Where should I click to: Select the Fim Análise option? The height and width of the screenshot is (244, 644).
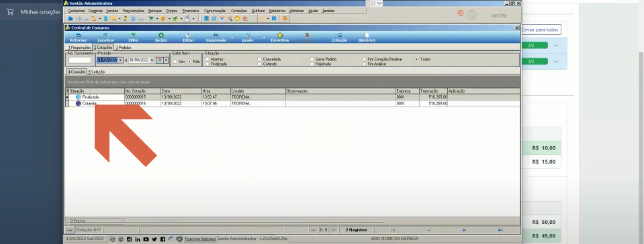374,64
